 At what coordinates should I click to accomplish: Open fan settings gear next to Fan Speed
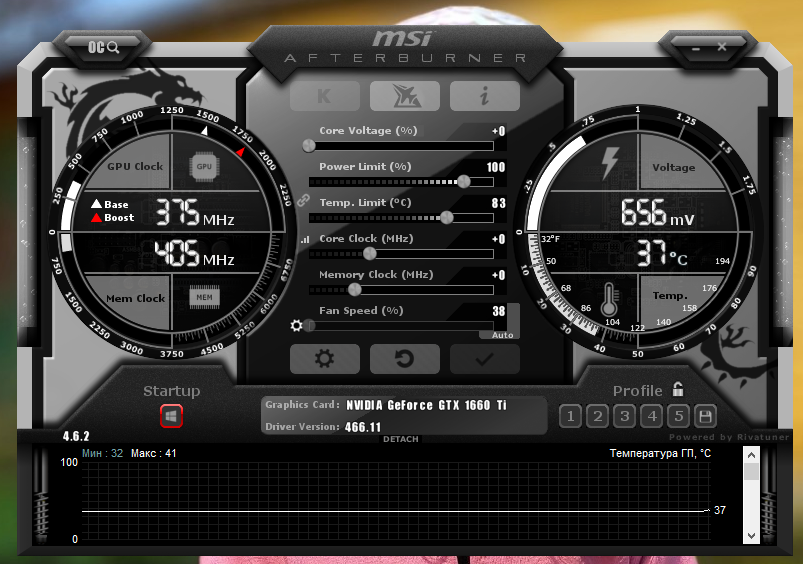click(x=296, y=325)
